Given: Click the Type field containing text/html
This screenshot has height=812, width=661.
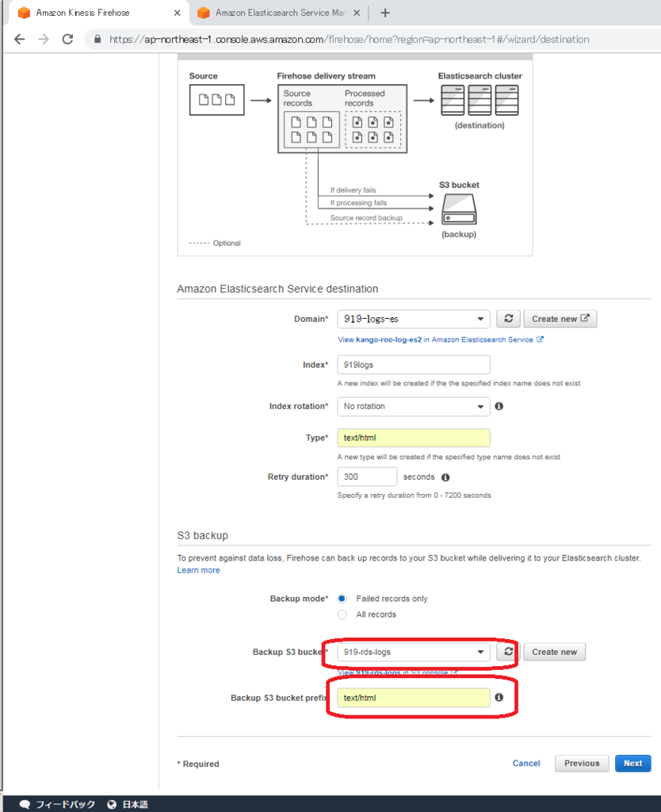Looking at the screenshot, I should click(414, 438).
